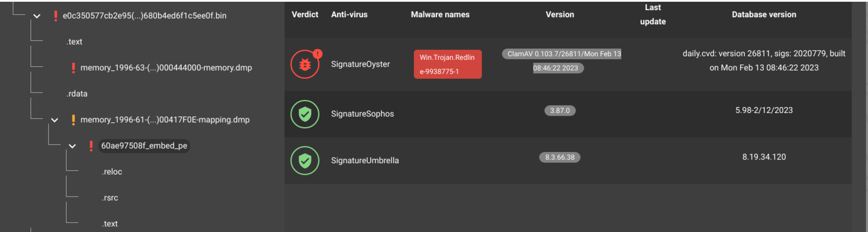Collapse the 60ae97508f_embed_pe node
This screenshot has width=868, height=232.
point(72,146)
